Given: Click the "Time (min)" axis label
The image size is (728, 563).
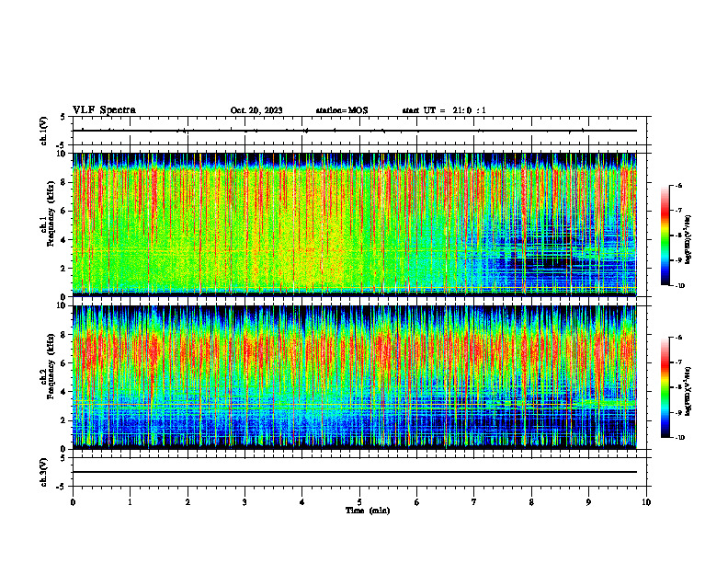Looking at the screenshot, I should (368, 511).
